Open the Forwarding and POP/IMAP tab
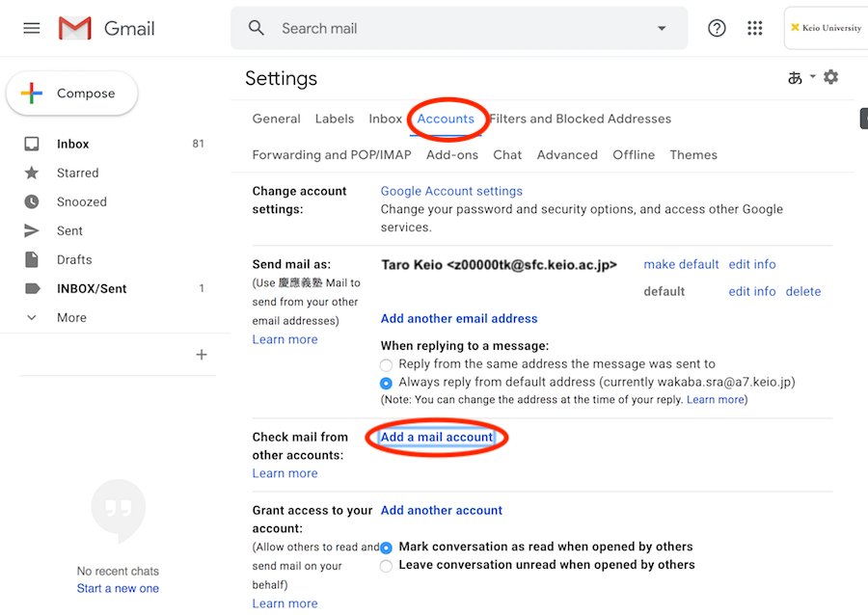 coord(331,154)
